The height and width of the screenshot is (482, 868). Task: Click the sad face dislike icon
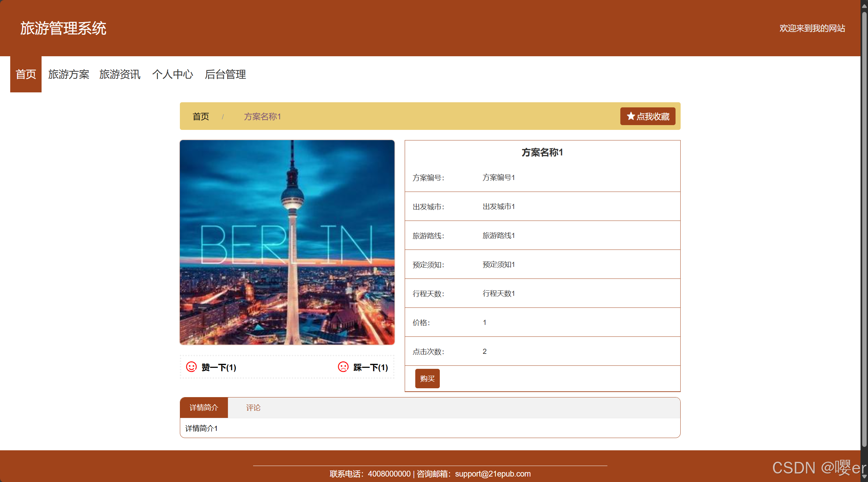(x=343, y=367)
